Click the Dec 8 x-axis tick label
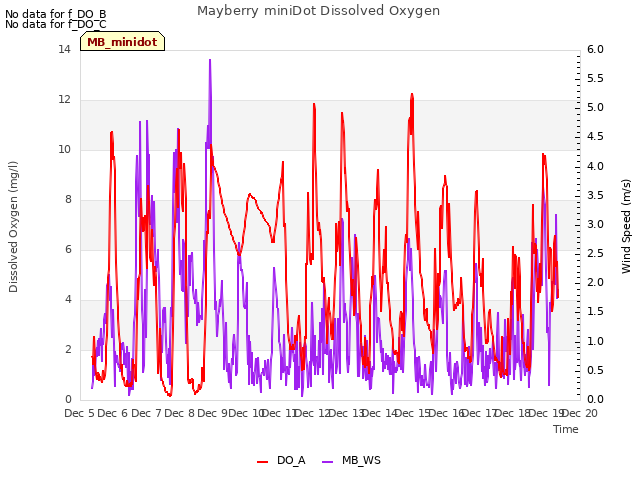This screenshot has width=640, height=480. 180,413
